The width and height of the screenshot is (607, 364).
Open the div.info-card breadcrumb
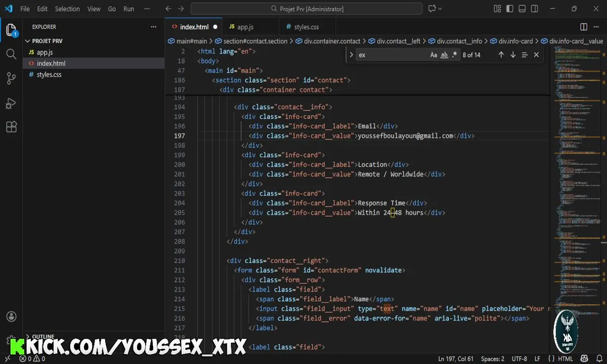click(511, 41)
